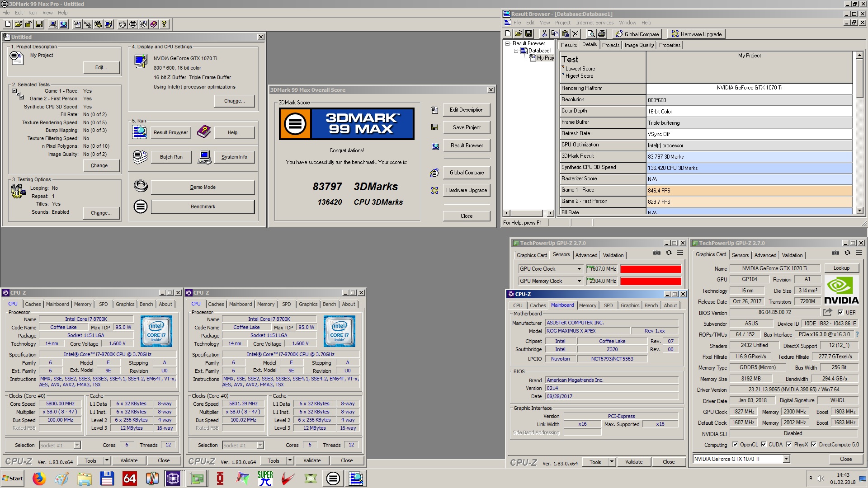Click Batch Run button in 3DMark
The height and width of the screenshot is (488, 868).
(x=171, y=157)
